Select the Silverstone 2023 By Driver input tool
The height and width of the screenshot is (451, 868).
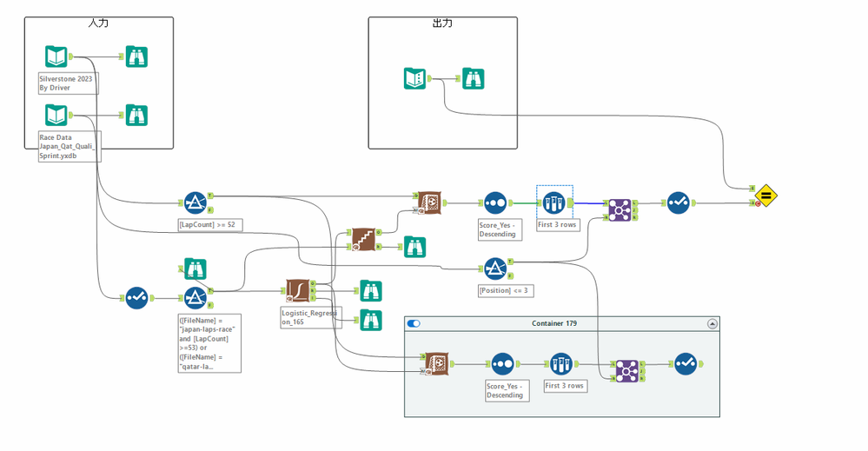coord(56,56)
